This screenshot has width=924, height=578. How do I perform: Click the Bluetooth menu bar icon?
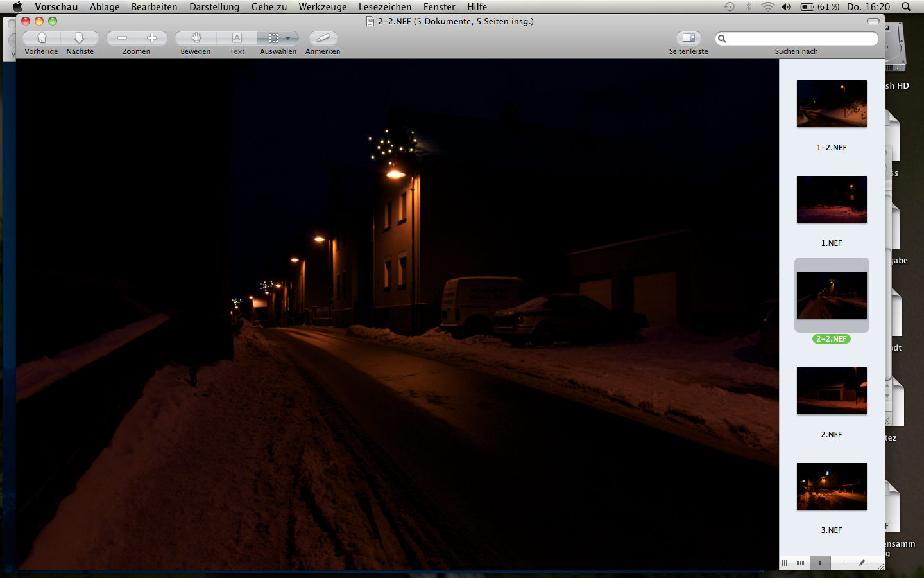click(748, 6)
